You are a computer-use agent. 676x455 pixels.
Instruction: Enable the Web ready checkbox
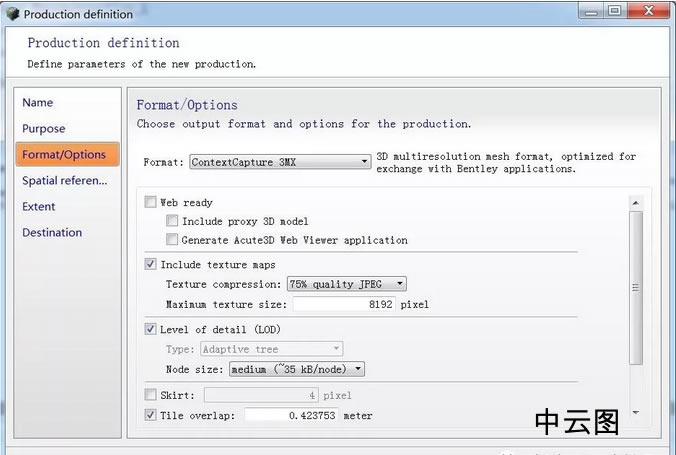[150, 202]
